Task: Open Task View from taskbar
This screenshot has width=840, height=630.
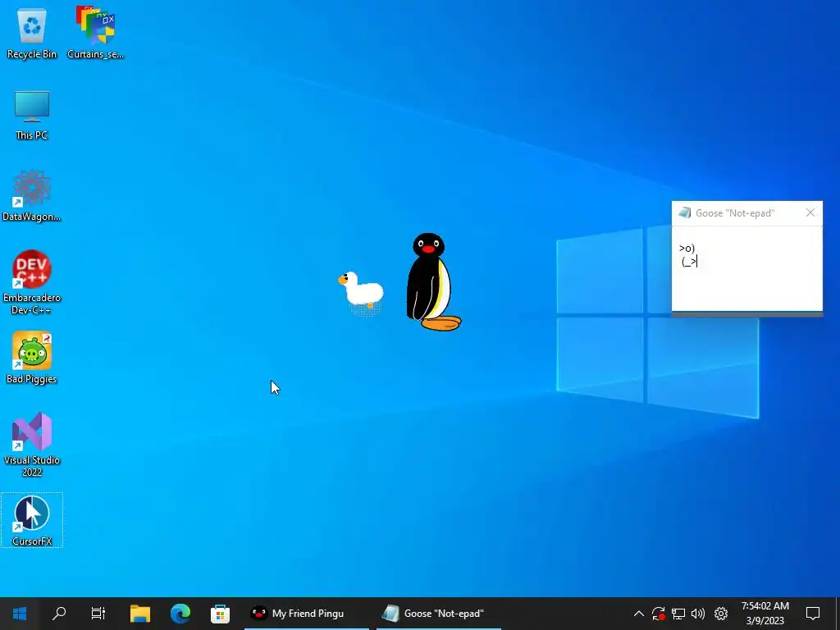Action: pos(98,614)
